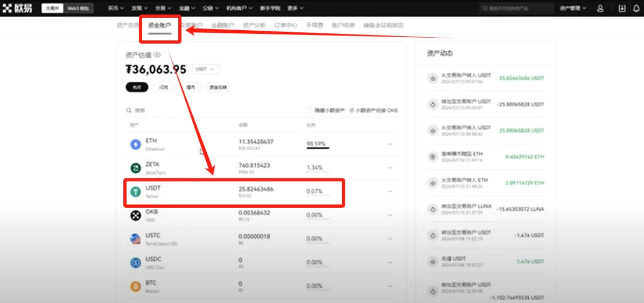The image size is (644, 303).
Task: Open the 订单中心 tab
Action: coord(286,25)
